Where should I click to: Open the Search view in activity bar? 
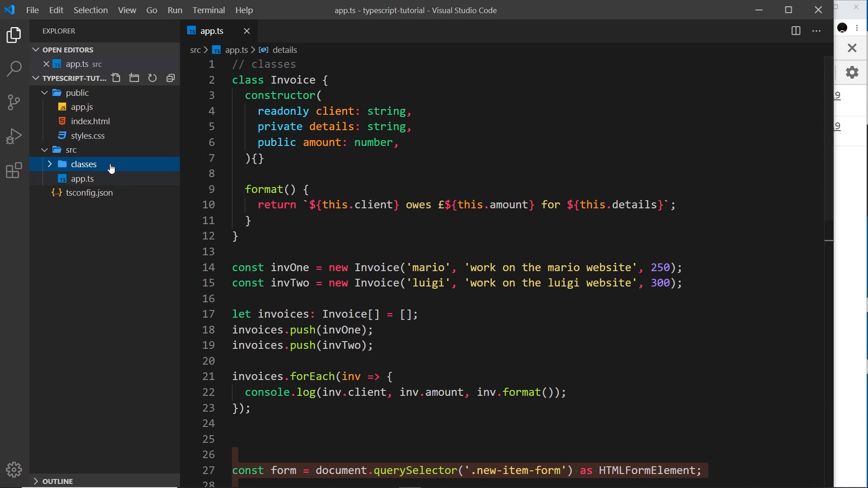point(14,69)
